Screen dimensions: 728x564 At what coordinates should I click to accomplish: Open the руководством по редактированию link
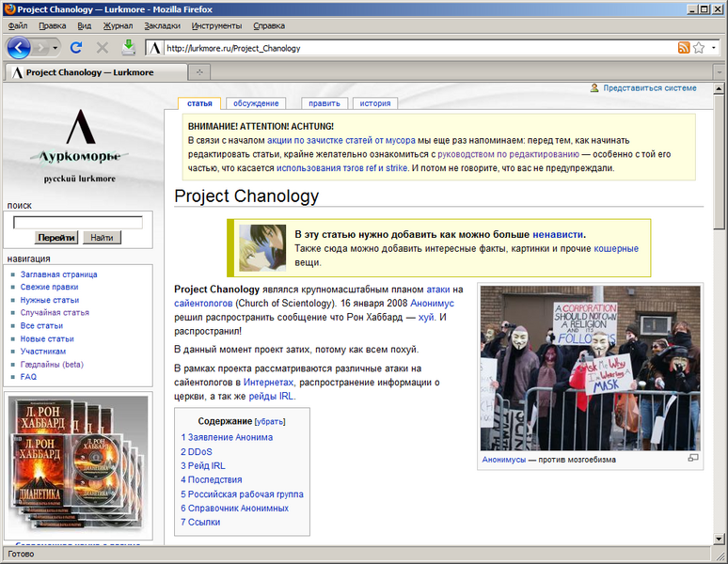coord(509,154)
